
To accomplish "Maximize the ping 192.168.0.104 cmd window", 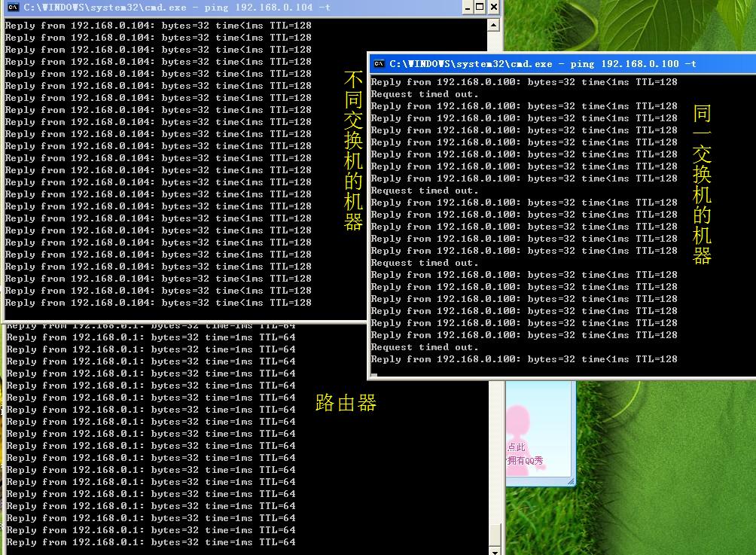I will [480, 8].
